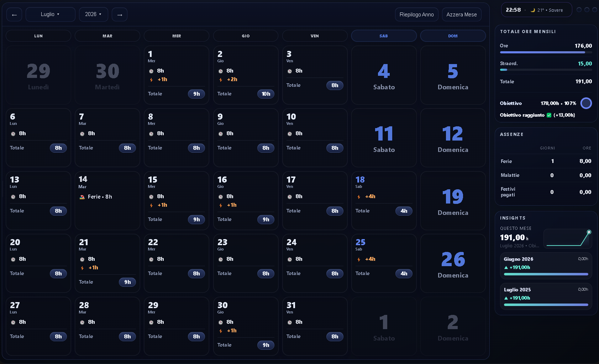Click clock icon on day 6
The image size is (599, 364).
[x=13, y=134]
